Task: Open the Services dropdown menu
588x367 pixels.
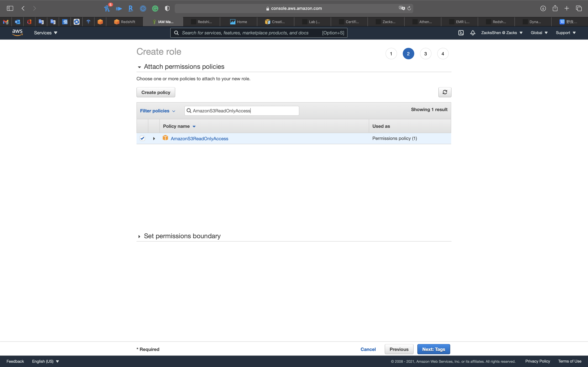Action: click(45, 33)
